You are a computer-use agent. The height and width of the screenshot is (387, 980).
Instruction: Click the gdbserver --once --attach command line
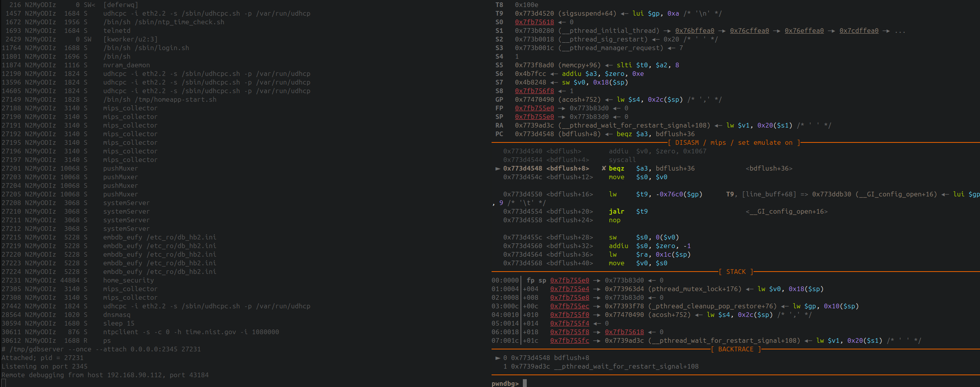point(101,349)
